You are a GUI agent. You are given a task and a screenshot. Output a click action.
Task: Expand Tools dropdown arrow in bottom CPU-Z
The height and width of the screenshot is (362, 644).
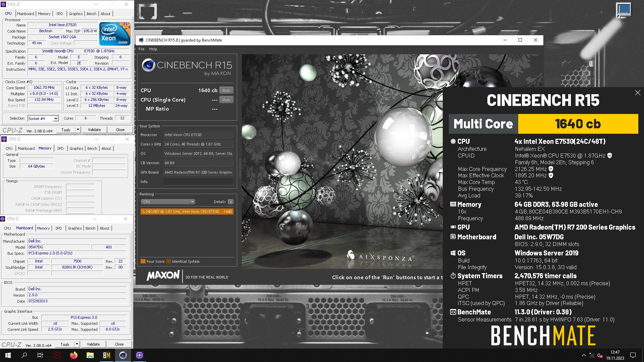pos(77,344)
